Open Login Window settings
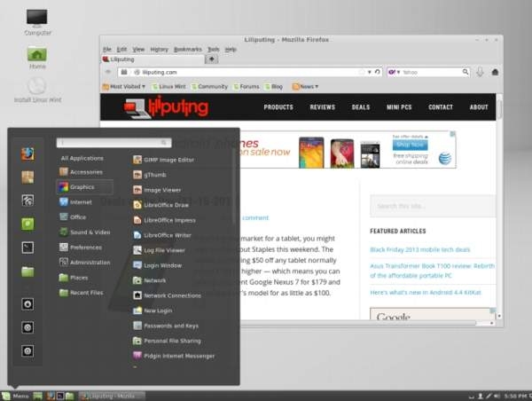The image size is (532, 401). pyautogui.click(x=158, y=265)
